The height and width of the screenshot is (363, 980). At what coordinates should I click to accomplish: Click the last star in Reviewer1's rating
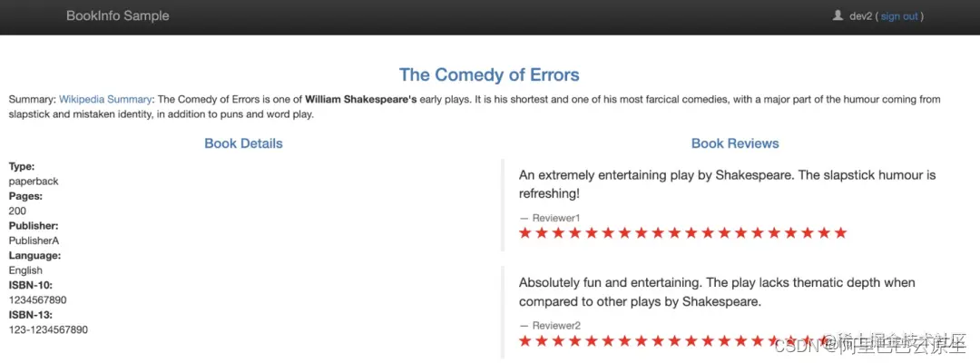[840, 233]
